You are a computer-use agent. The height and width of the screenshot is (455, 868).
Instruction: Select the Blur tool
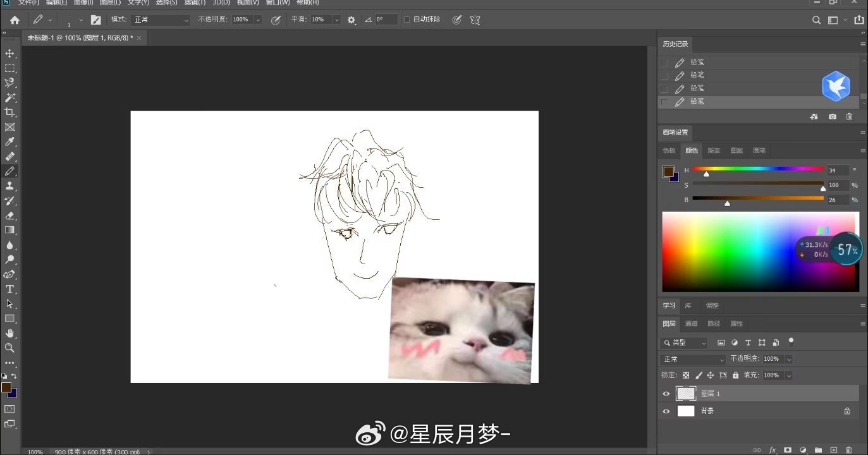coord(9,245)
